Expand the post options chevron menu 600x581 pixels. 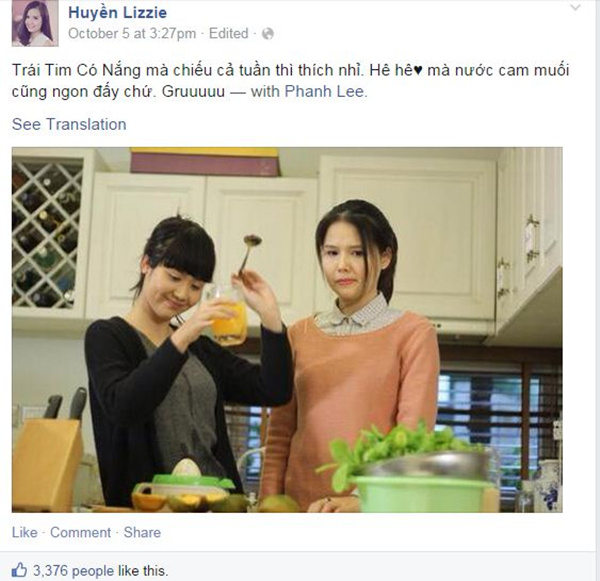576,7
